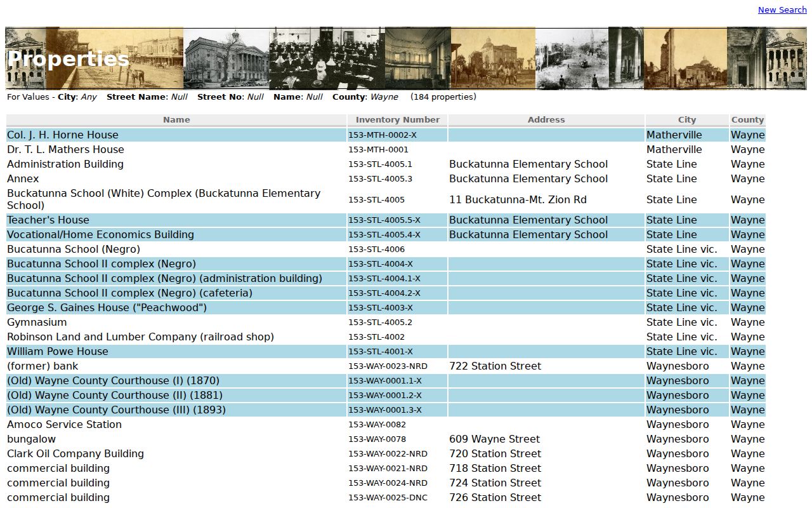This screenshot has width=812, height=508.
Task: Click inventory number 153-STL-4005.1
Action: click(x=380, y=164)
